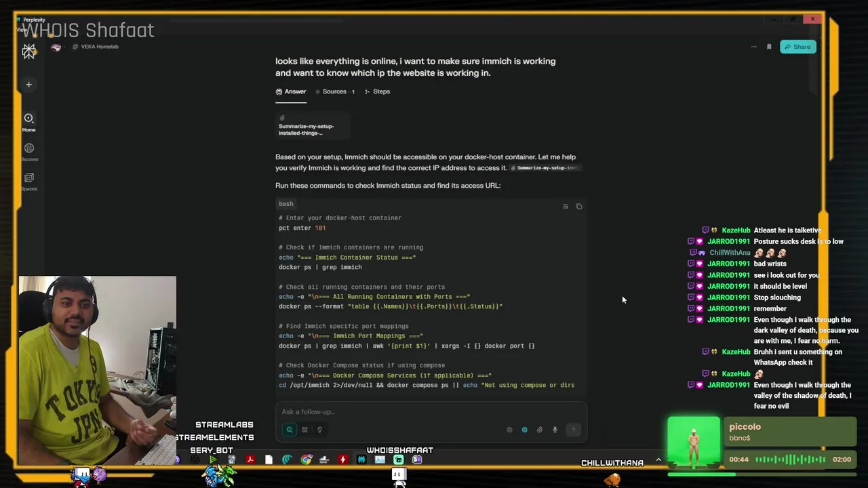
Task: Click the Perplexity logo in the sidebar
Action: click(x=28, y=52)
